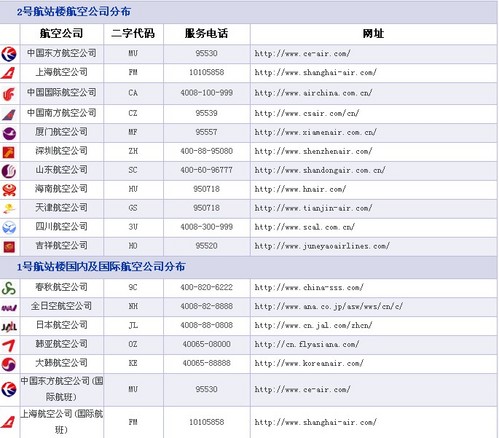
Task: Click the Korean Air taegeuk logo
Action: point(9,364)
